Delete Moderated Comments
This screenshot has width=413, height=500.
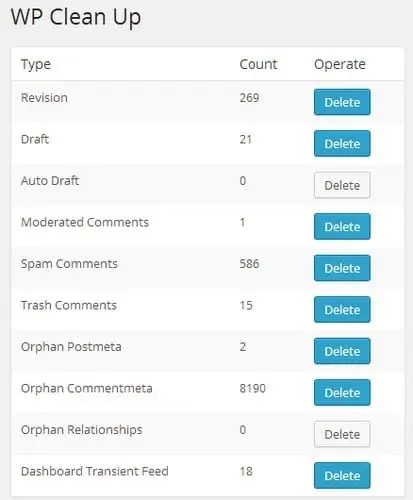pyautogui.click(x=342, y=227)
